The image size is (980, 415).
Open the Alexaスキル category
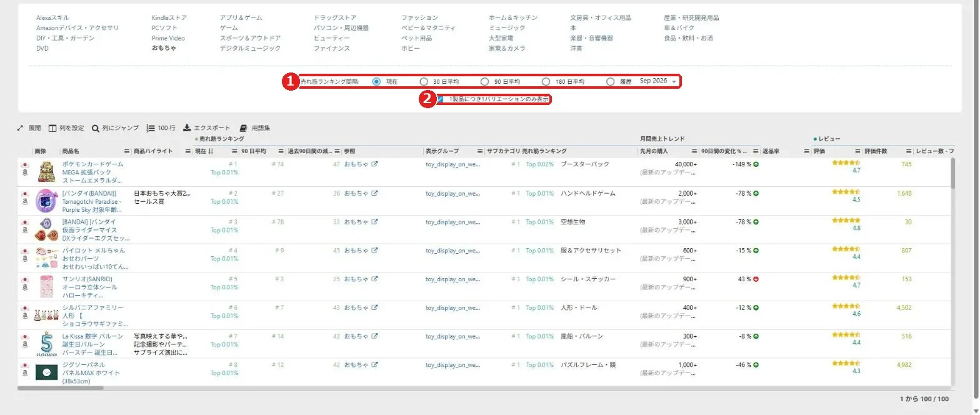(x=52, y=18)
